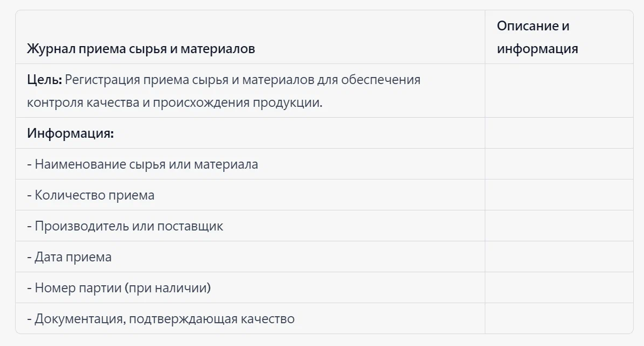644x346 pixels.
Task: Click the 'Количество приема' row
Action: 91,195
